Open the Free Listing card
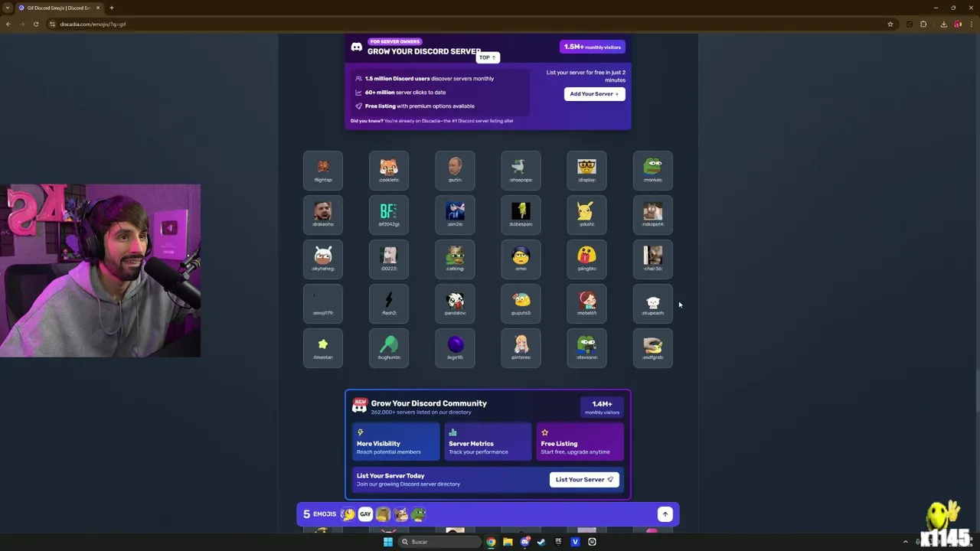Screen dimensions: 980x551 (x=580, y=442)
